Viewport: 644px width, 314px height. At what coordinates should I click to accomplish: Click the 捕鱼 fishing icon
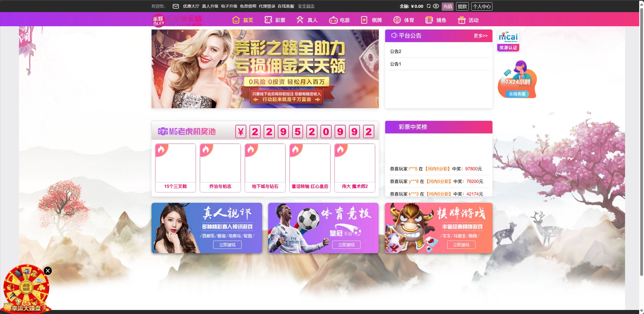point(429,20)
